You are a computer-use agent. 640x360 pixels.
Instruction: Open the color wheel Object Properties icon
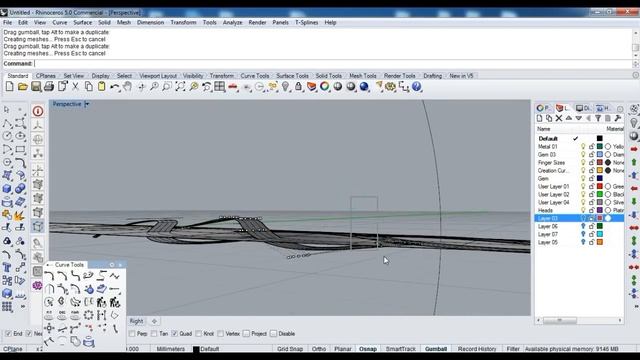point(324,87)
